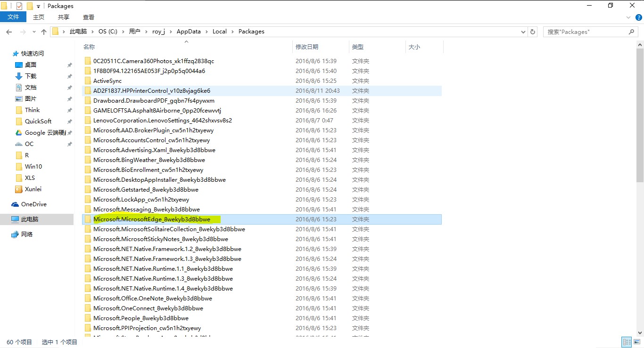
Task: Select Xunlei folder in sidebar
Action: pyautogui.click(x=33, y=189)
